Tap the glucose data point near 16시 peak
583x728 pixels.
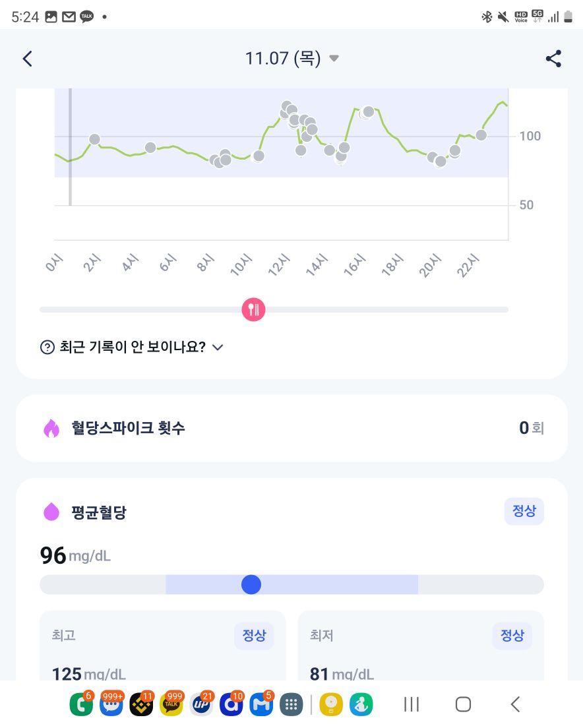tap(368, 112)
